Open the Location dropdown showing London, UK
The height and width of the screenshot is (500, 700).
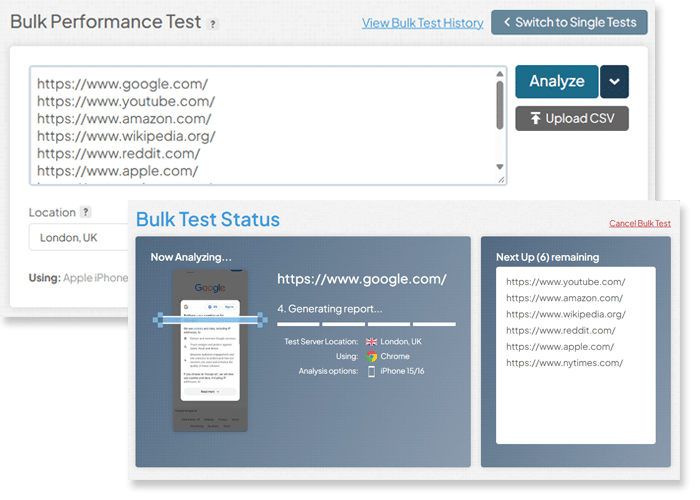pyautogui.click(x=79, y=237)
